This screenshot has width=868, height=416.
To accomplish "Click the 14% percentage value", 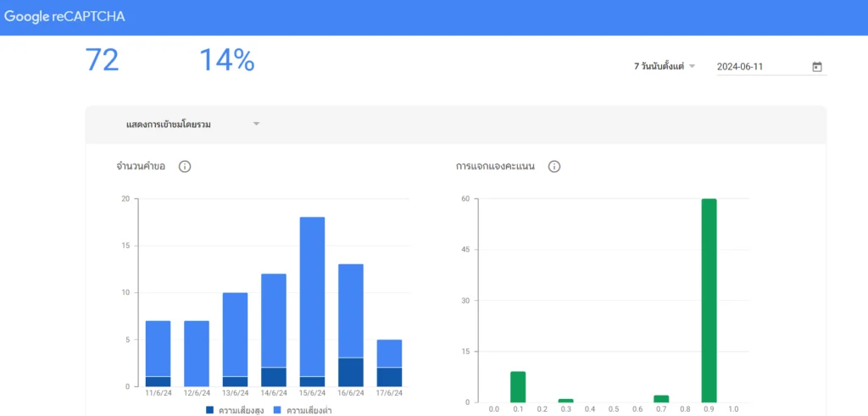I will click(x=227, y=60).
